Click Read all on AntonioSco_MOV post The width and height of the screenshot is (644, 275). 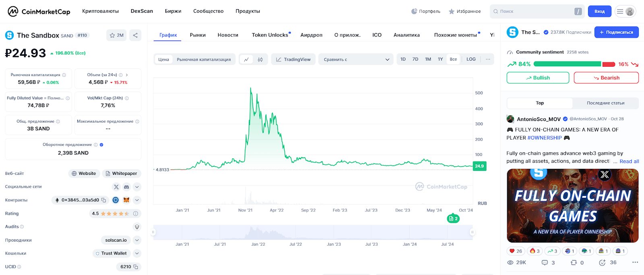pyautogui.click(x=629, y=161)
